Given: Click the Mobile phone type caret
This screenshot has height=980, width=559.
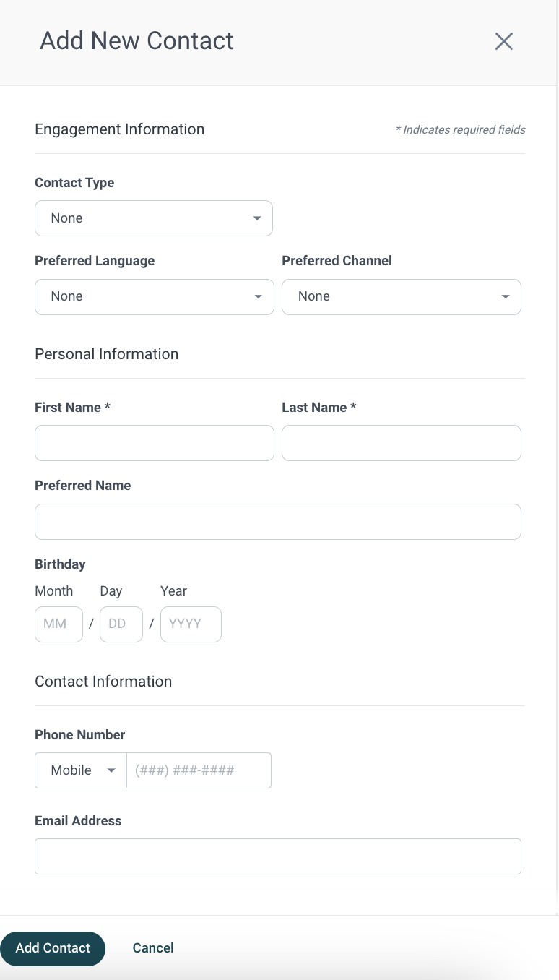Looking at the screenshot, I should click(111, 770).
